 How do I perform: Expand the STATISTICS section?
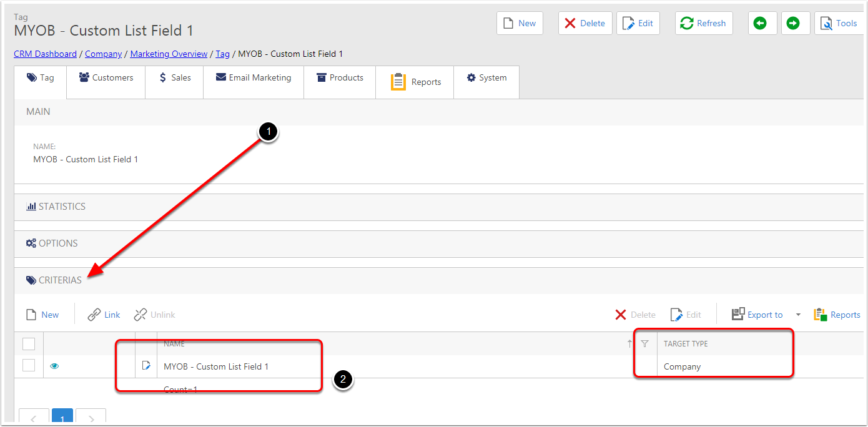[x=438, y=207]
